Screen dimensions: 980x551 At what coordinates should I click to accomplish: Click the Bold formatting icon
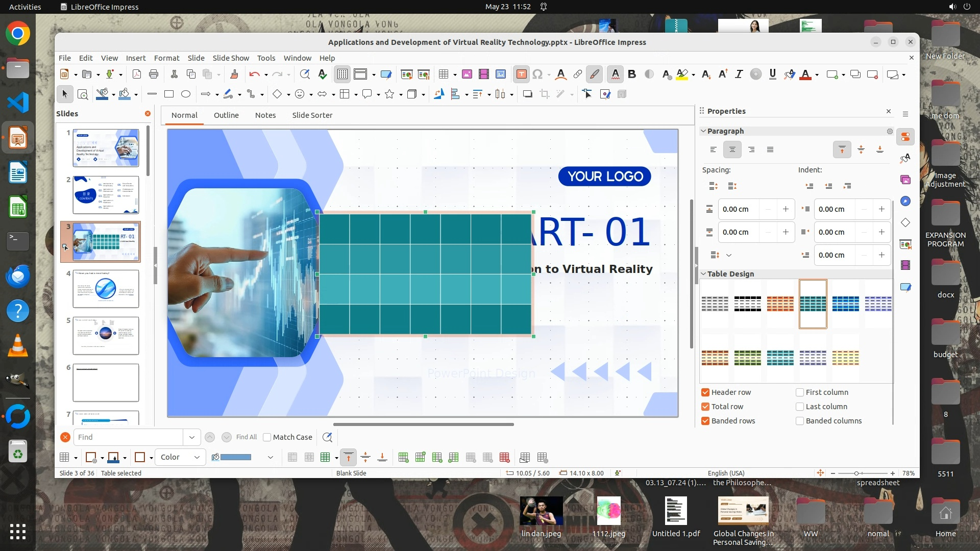click(x=632, y=74)
